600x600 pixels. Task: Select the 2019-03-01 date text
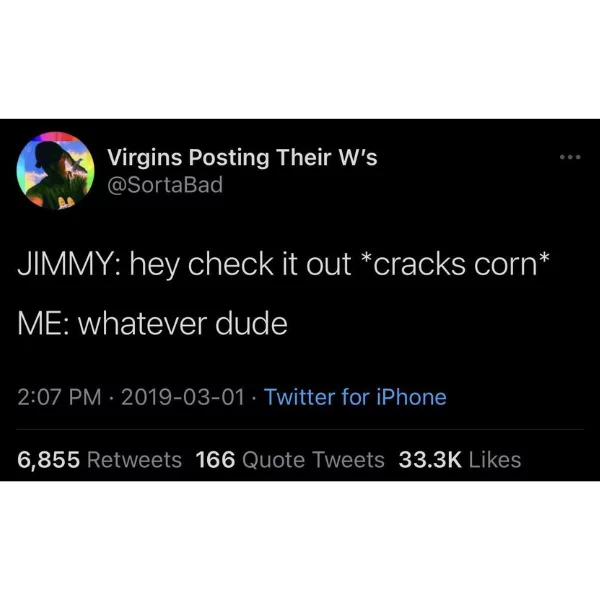pyautogui.click(x=183, y=397)
